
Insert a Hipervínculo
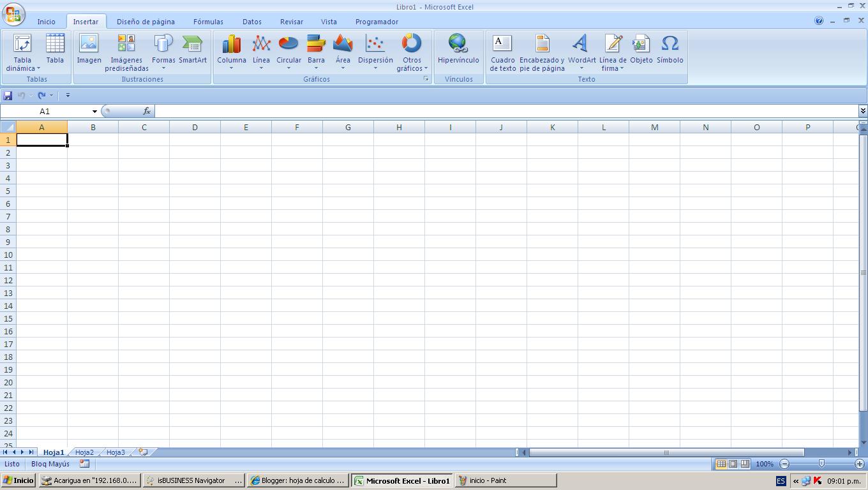(458, 49)
